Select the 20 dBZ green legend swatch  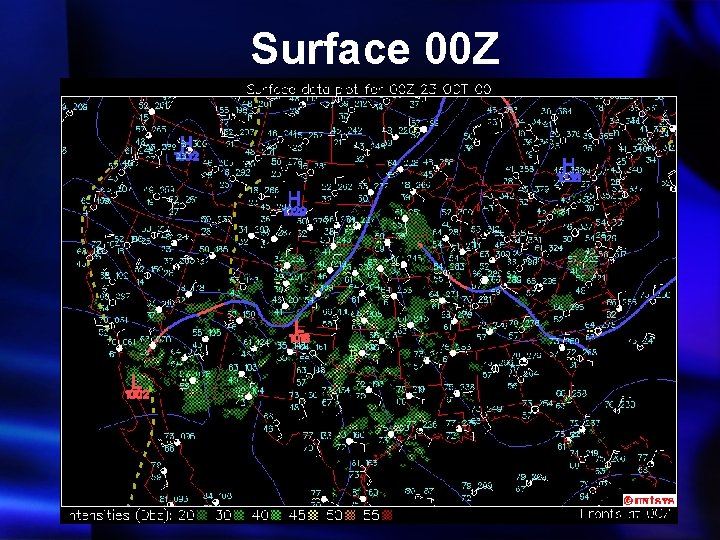(x=201, y=515)
